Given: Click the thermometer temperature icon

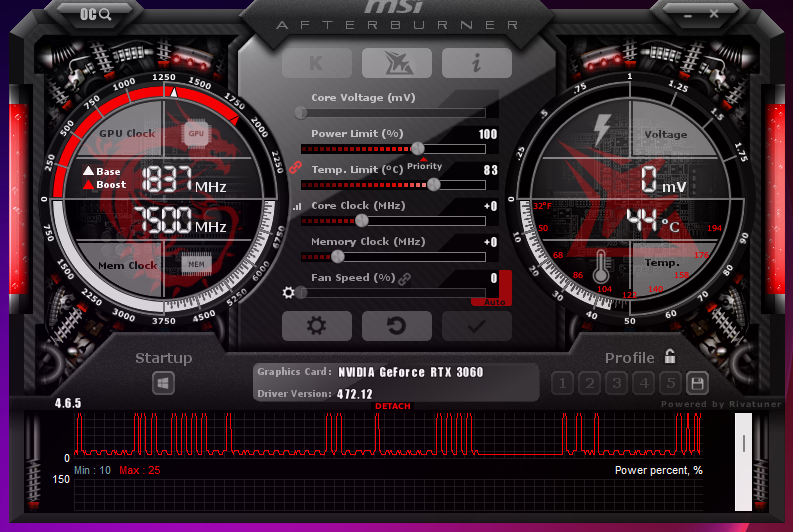Looking at the screenshot, I should click(601, 266).
